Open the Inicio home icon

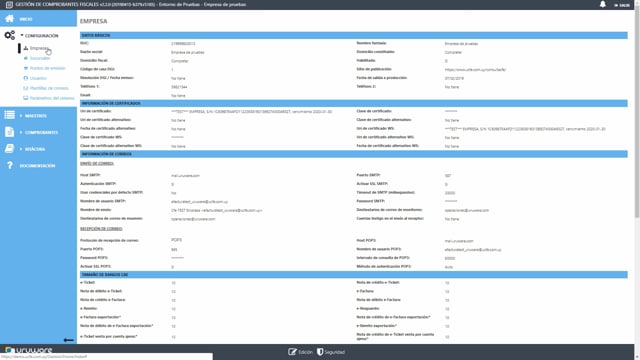[9, 19]
